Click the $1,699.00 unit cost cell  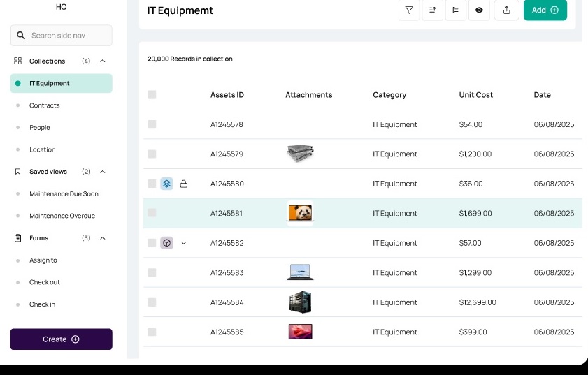pyautogui.click(x=475, y=213)
